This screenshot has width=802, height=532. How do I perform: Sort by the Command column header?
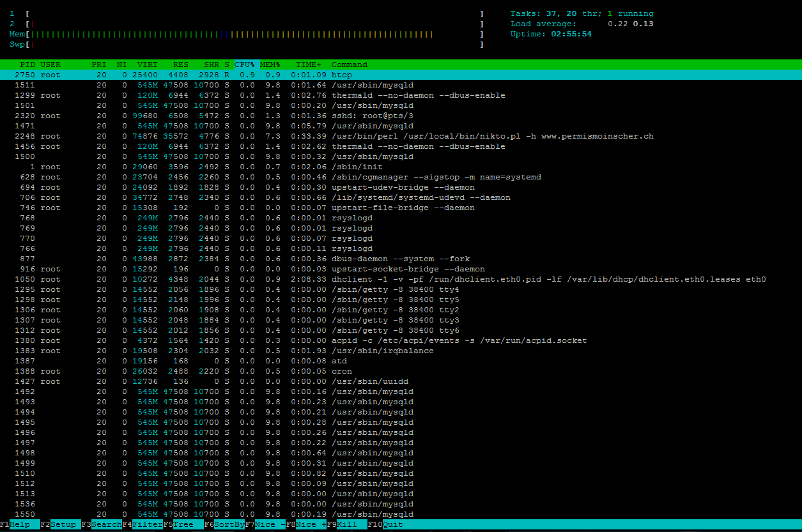350,65
